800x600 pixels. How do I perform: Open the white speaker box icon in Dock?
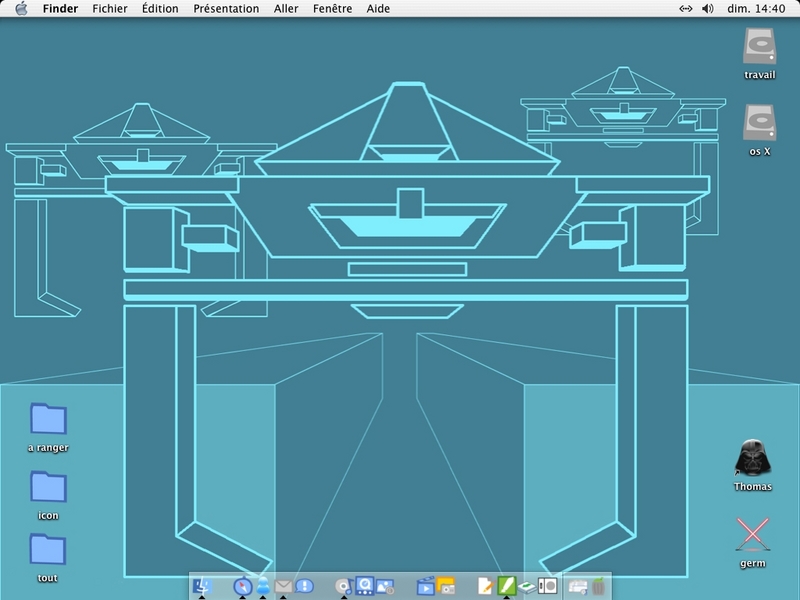coord(547,586)
